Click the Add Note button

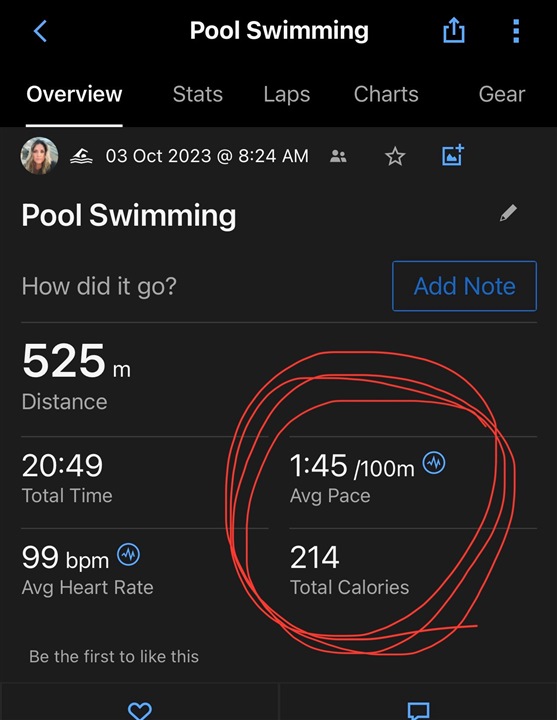tap(464, 286)
